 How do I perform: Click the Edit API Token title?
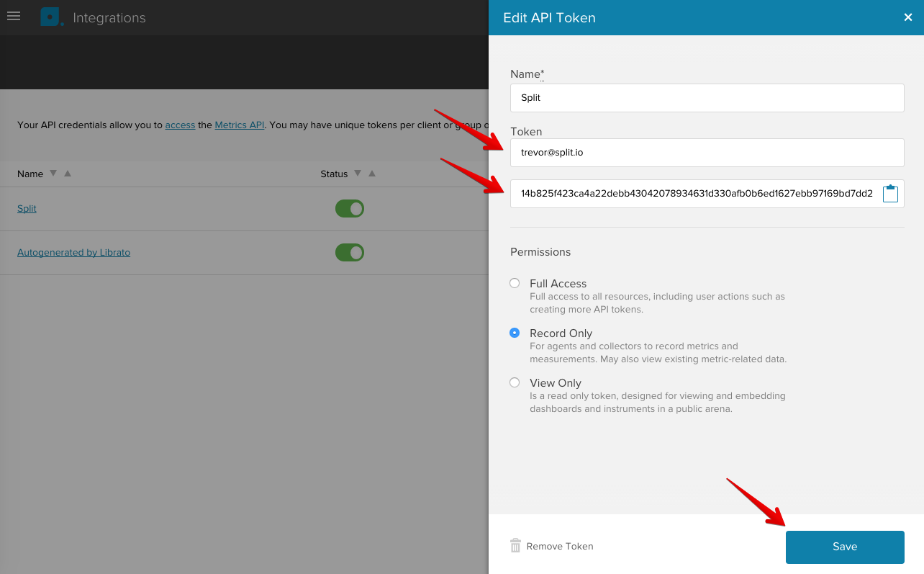pos(549,18)
